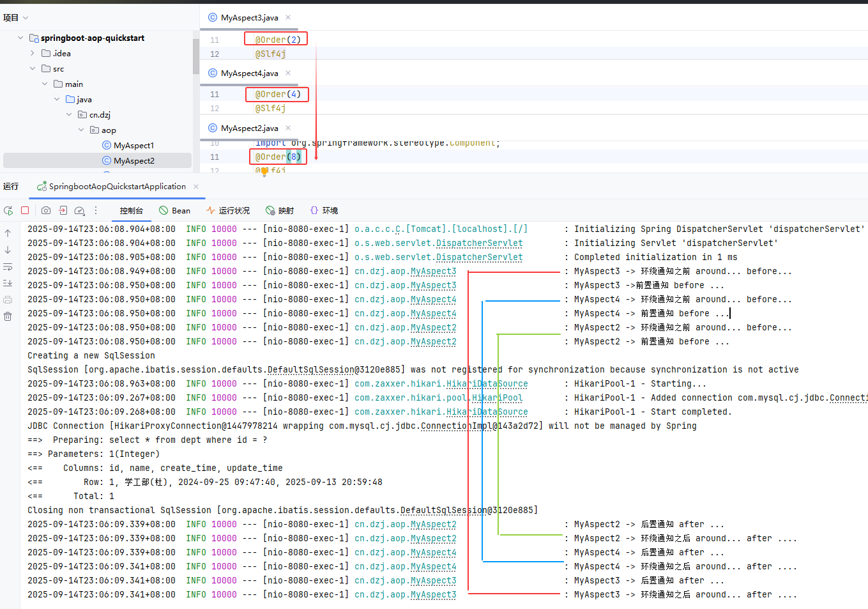This screenshot has height=609, width=868.
Task: Click the exit arrow icon in Run toolbar
Action: (x=63, y=210)
